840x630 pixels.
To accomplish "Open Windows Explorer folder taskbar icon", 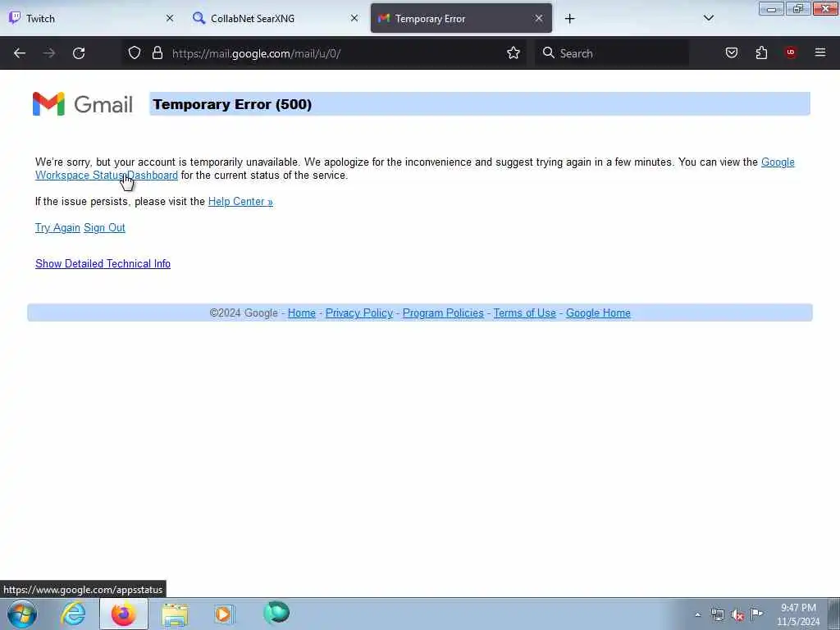I will click(x=175, y=614).
